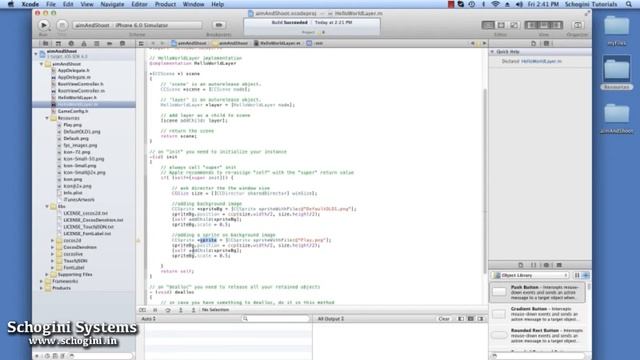Image resolution: width=640 pixels, height=360 pixels.
Task: Collapse the Quick Help section
Action: coord(492,52)
